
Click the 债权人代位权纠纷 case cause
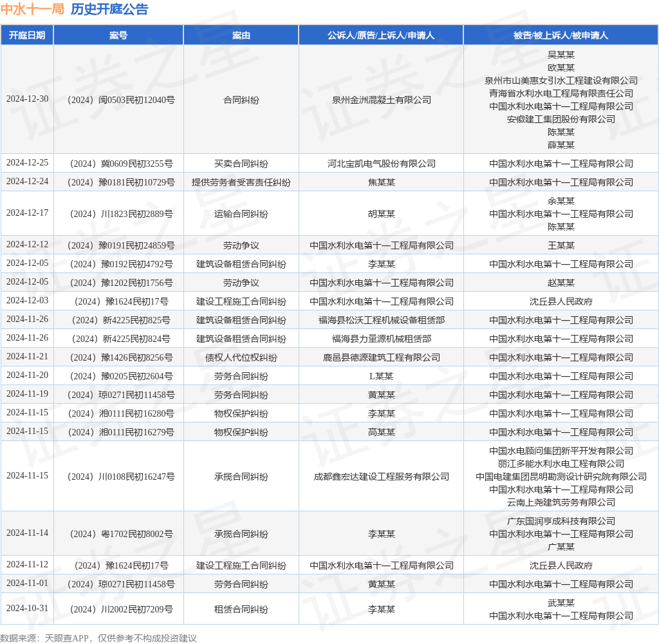241,358
